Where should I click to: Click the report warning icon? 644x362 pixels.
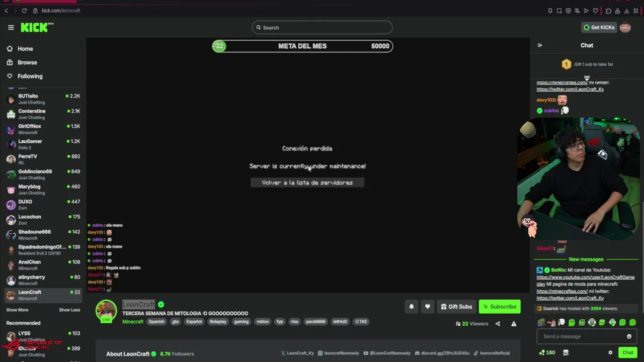[x=514, y=324]
